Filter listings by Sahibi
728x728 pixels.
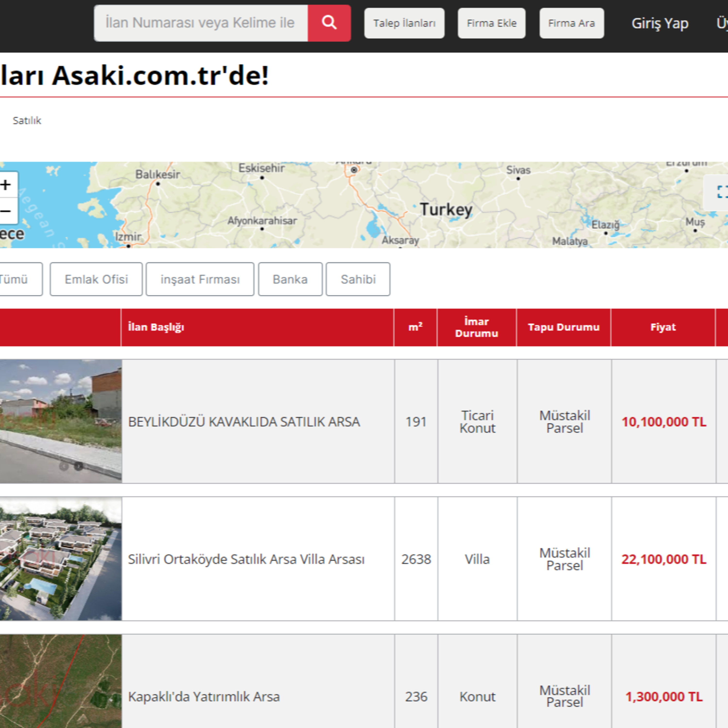(x=358, y=279)
